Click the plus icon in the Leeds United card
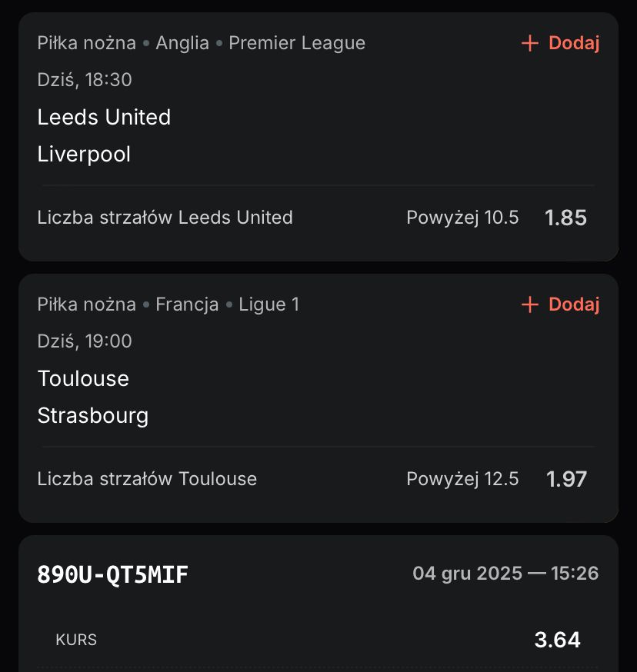Screen dimensions: 637x672 529,44
